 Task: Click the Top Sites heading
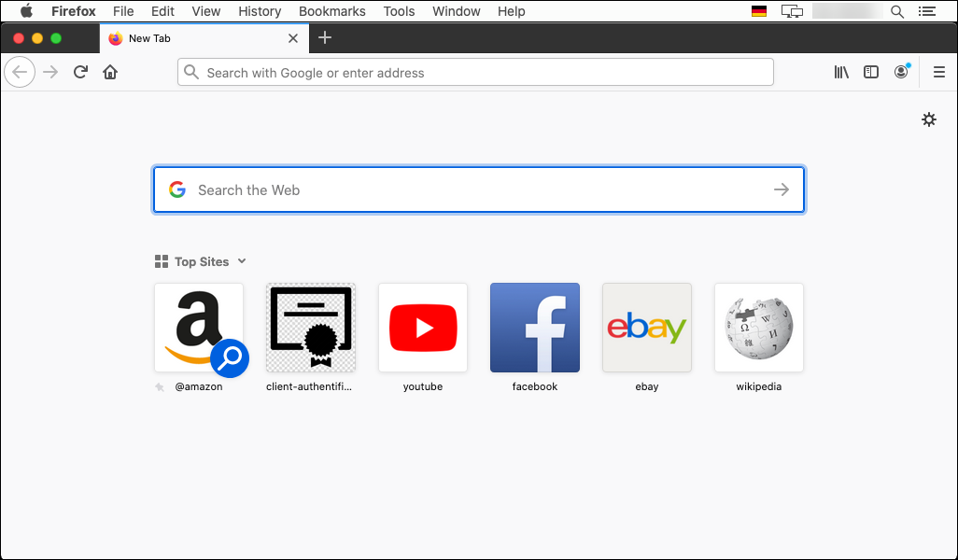point(202,261)
